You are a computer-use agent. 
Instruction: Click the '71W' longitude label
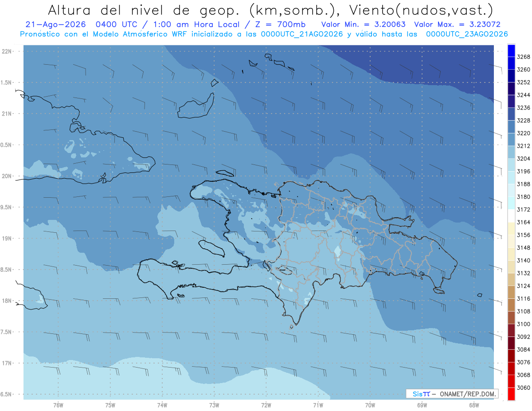click(318, 405)
